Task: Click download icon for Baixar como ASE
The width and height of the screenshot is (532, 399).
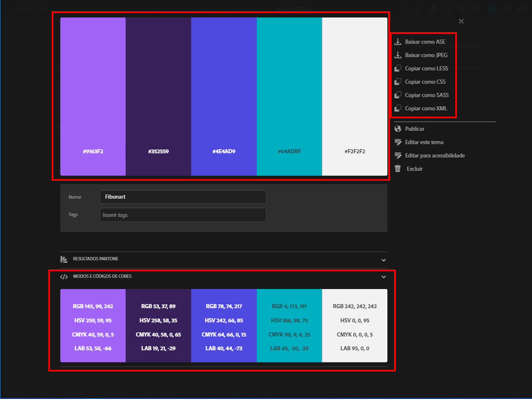Action: tap(398, 42)
